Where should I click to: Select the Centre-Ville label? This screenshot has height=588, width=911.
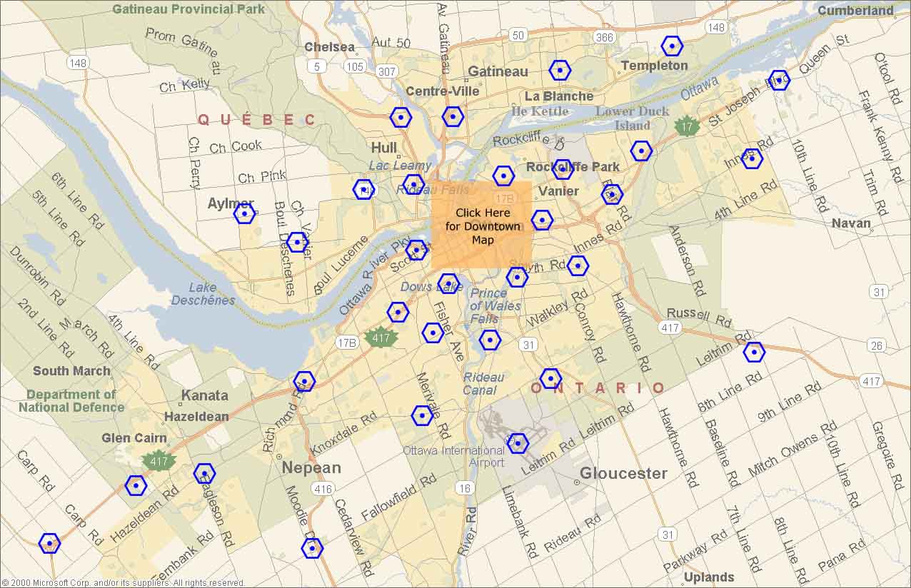pos(443,91)
